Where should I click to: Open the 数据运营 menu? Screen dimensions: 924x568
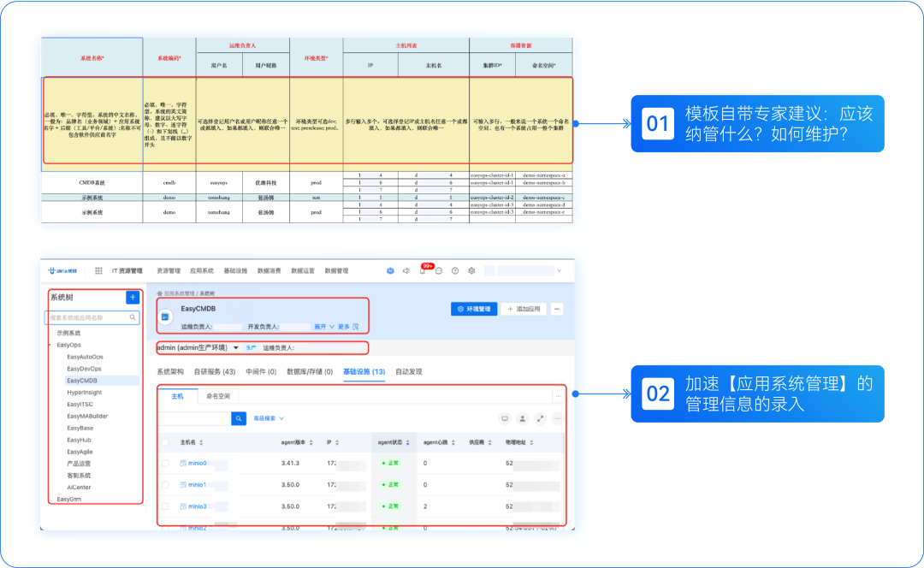point(302,271)
